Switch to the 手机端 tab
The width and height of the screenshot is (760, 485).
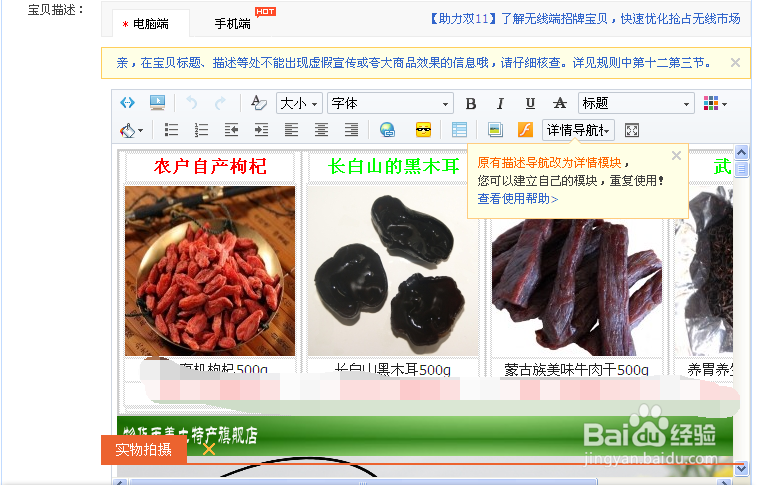click(233, 24)
